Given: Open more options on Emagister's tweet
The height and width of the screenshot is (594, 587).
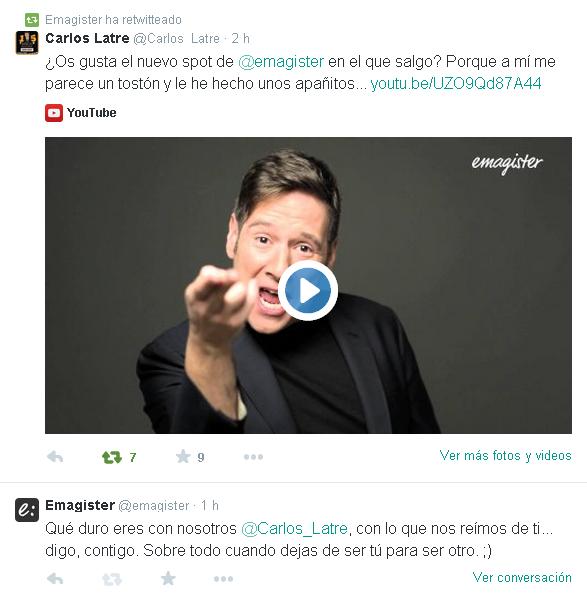Looking at the screenshot, I should [223, 579].
